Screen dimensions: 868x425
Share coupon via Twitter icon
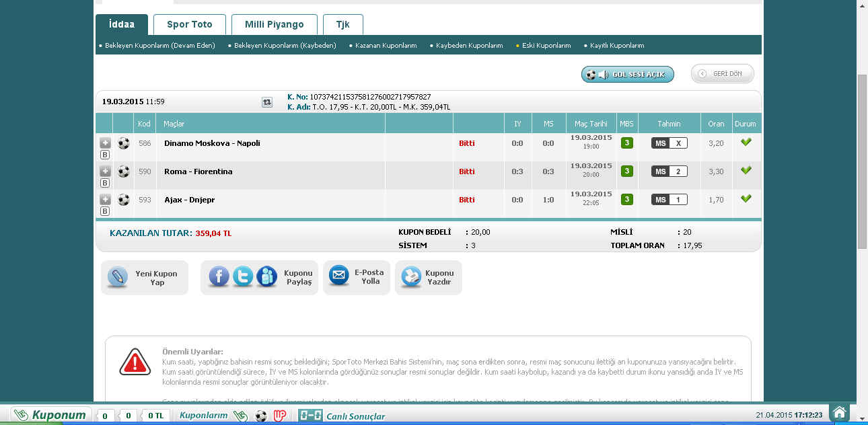pyautogui.click(x=243, y=277)
